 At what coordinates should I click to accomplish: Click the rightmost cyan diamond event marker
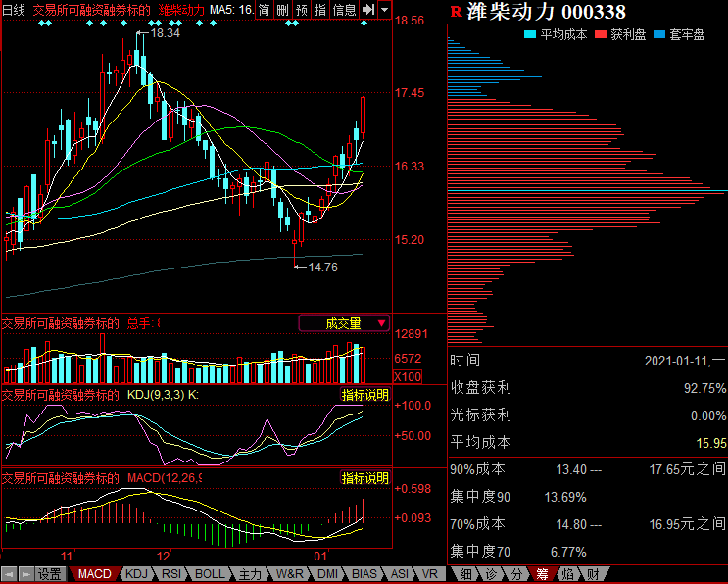(364, 23)
